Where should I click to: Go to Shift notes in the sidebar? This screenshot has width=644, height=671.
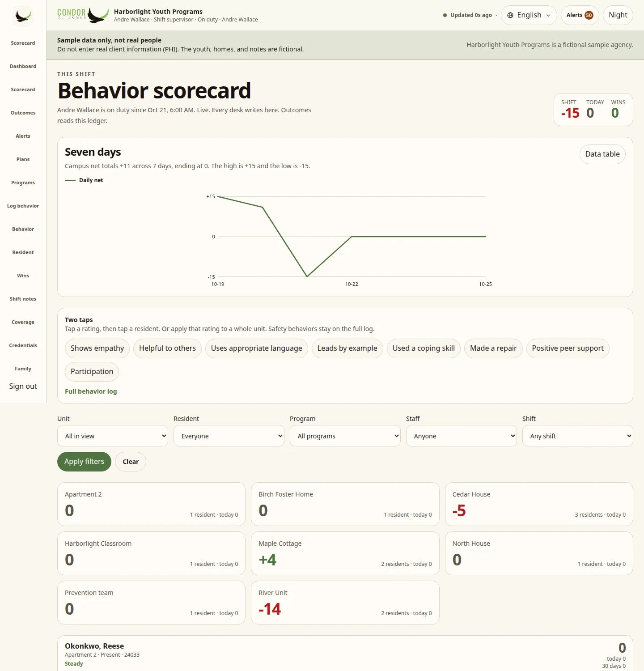click(x=23, y=299)
